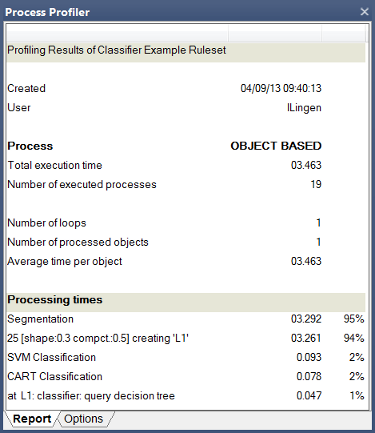Select the creating 'L1' segmentation row
The image size is (375, 433).
coord(186,338)
